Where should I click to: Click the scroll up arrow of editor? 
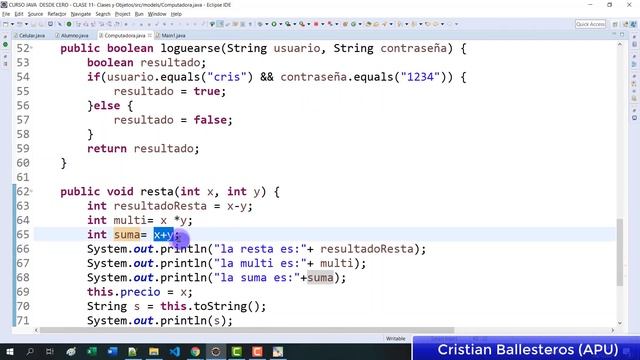coord(620,44)
